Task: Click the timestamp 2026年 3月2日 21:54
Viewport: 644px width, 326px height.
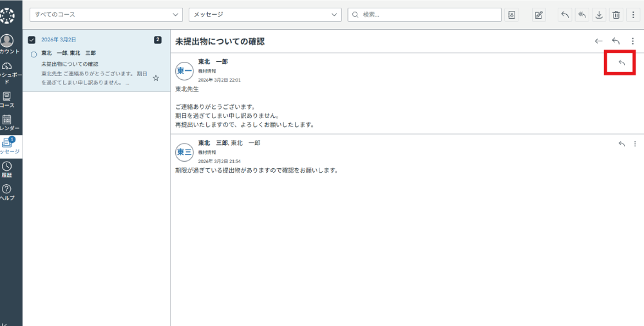Action: [x=220, y=162]
